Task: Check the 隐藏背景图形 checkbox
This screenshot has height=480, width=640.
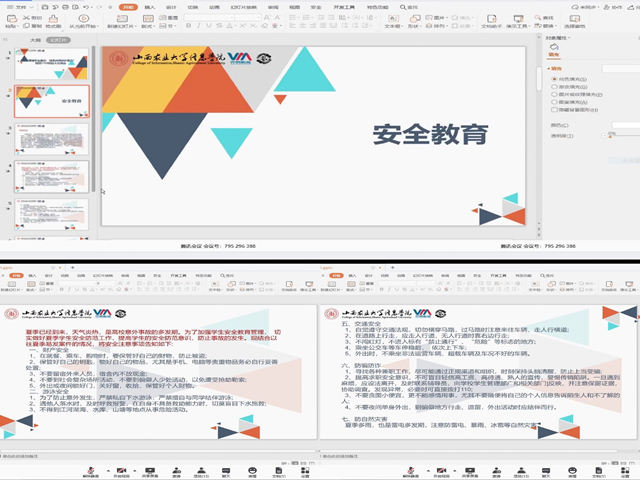Action: [554, 110]
